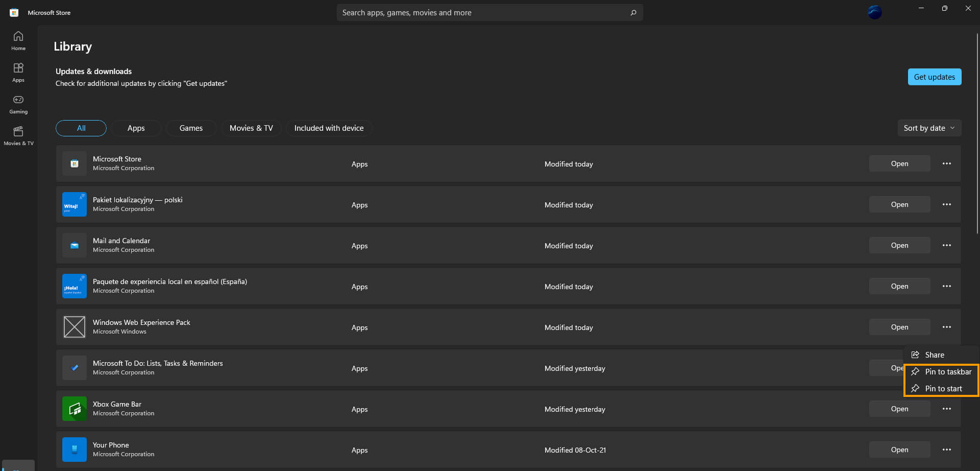Click 'Modified 08-Oct-21' text
The image size is (980, 471).
point(575,450)
